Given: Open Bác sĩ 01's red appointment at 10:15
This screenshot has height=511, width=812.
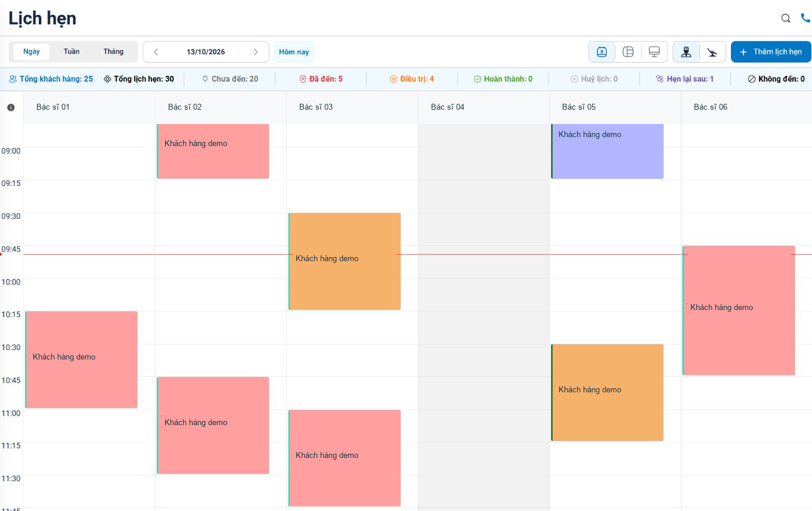Looking at the screenshot, I should (82, 360).
